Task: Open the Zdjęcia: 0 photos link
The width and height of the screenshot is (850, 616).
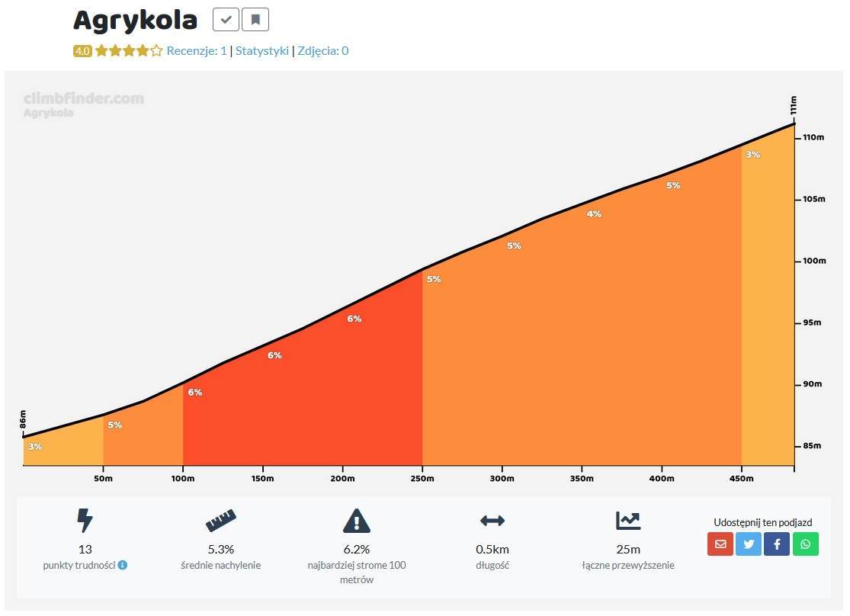Action: tap(323, 51)
